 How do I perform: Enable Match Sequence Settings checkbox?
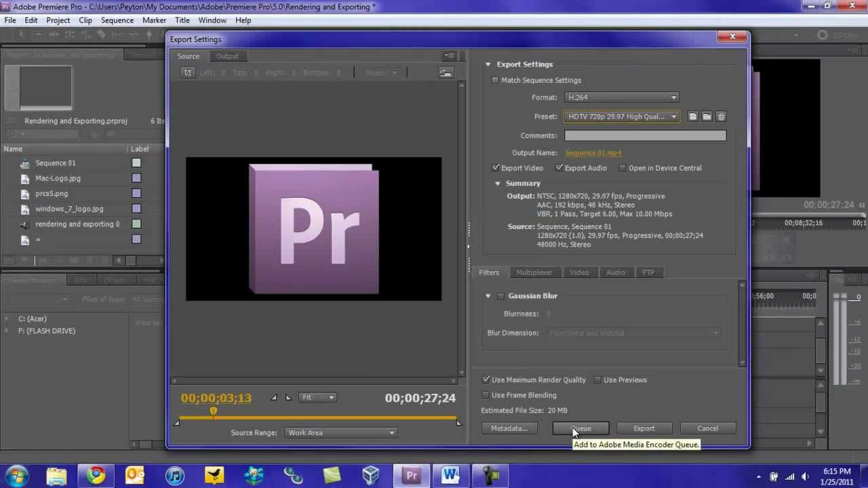(x=495, y=80)
